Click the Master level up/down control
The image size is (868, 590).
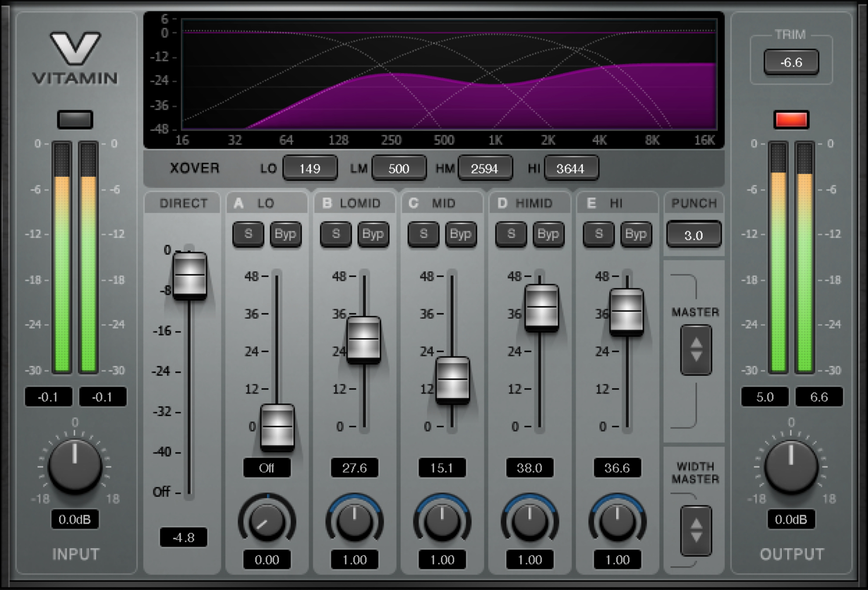click(696, 349)
